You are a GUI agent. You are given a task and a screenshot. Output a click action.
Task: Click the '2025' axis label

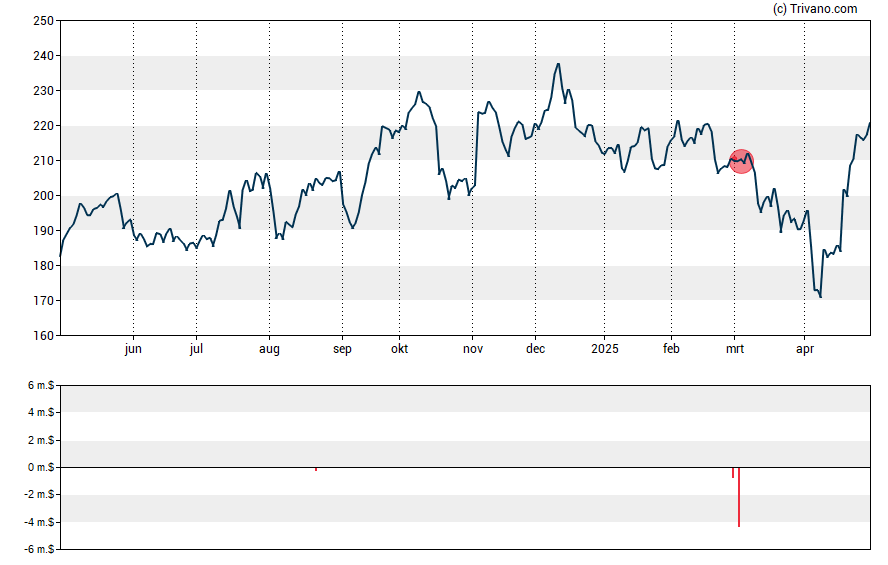pos(605,349)
